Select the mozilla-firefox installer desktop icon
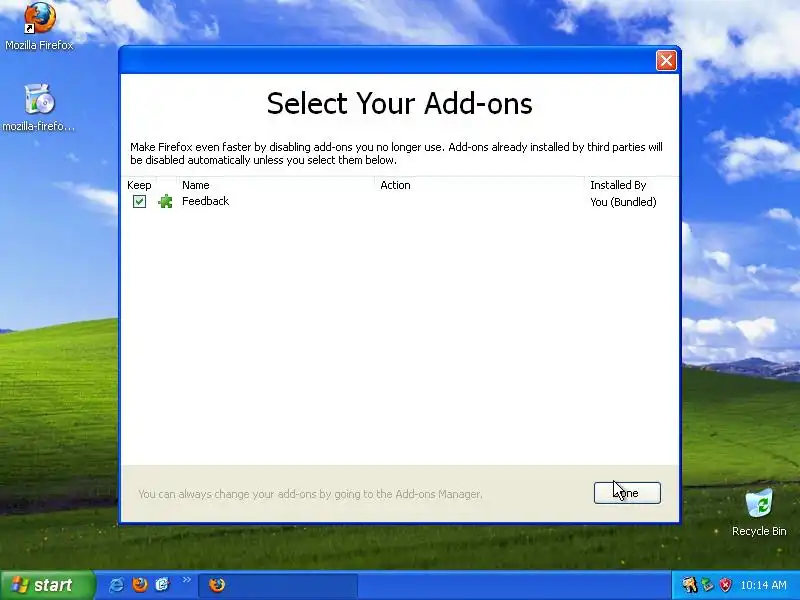800x600 pixels. (x=39, y=108)
